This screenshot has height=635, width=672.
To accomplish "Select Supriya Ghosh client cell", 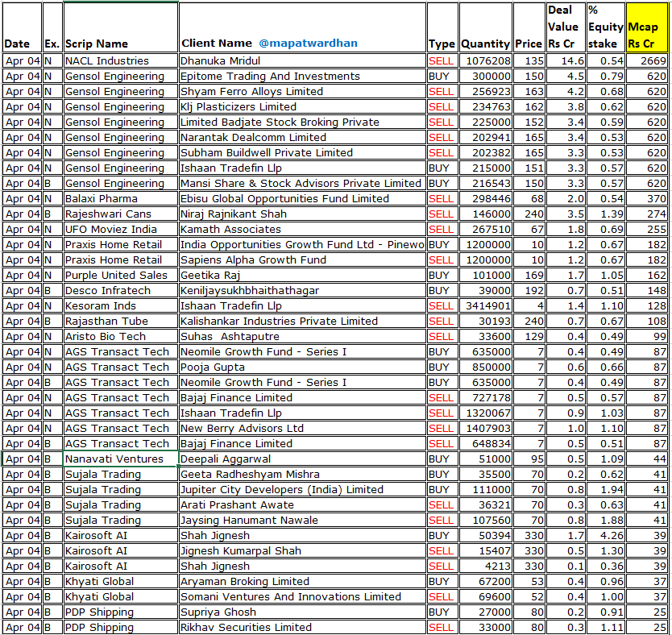I will pos(302,612).
